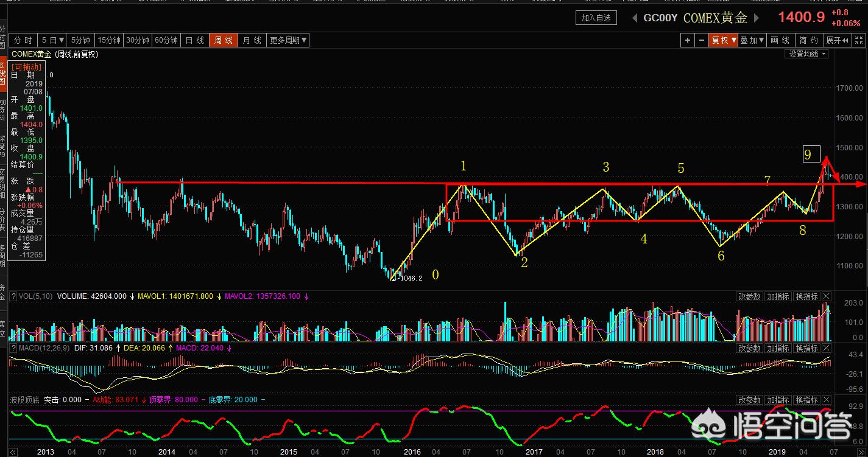Close the 波段顶底 indicator panel
Screen dimensions: 868x457
pos(827,400)
